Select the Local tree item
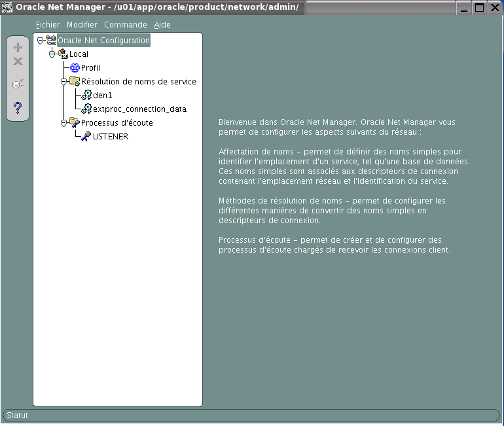 (x=79, y=54)
